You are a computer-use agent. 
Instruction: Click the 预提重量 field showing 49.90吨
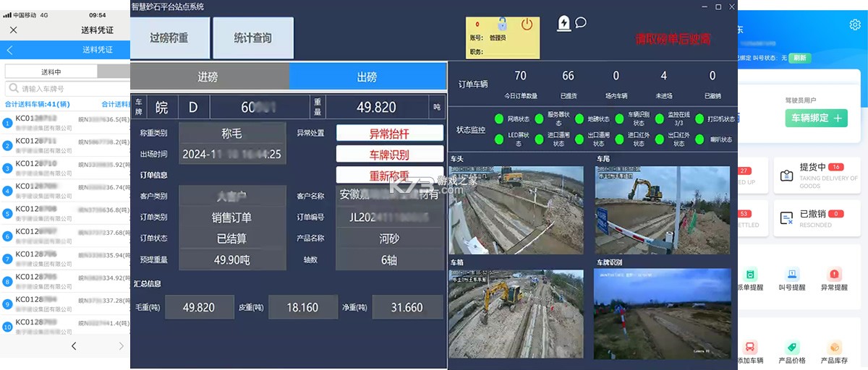231,260
